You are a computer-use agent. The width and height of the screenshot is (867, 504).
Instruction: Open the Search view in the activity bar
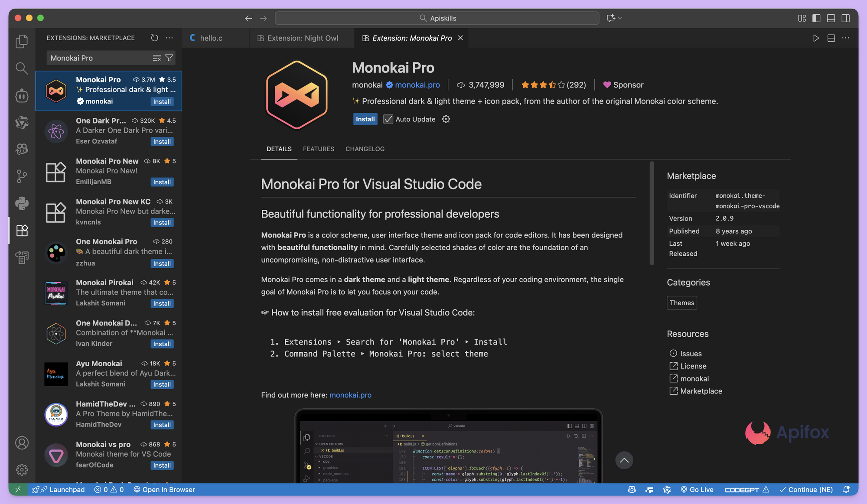[x=22, y=68]
